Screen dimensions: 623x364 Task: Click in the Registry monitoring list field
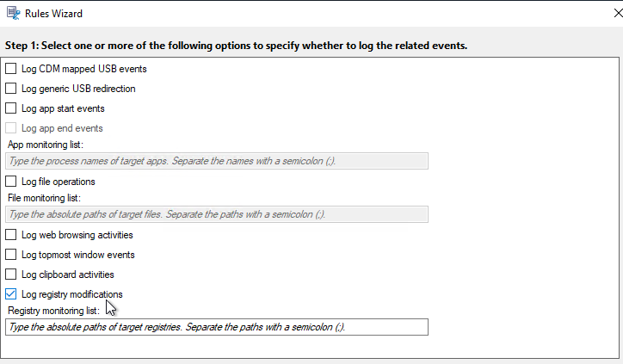[217, 327]
